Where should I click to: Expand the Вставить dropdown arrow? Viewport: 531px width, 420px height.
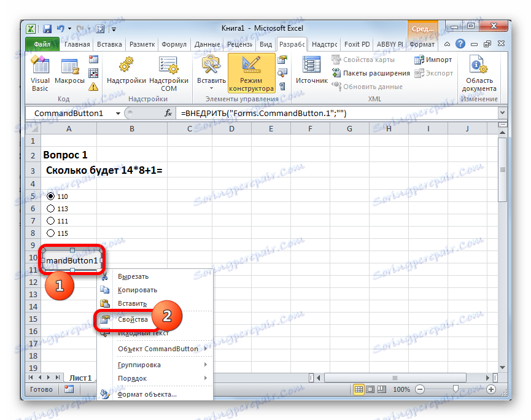(x=211, y=88)
